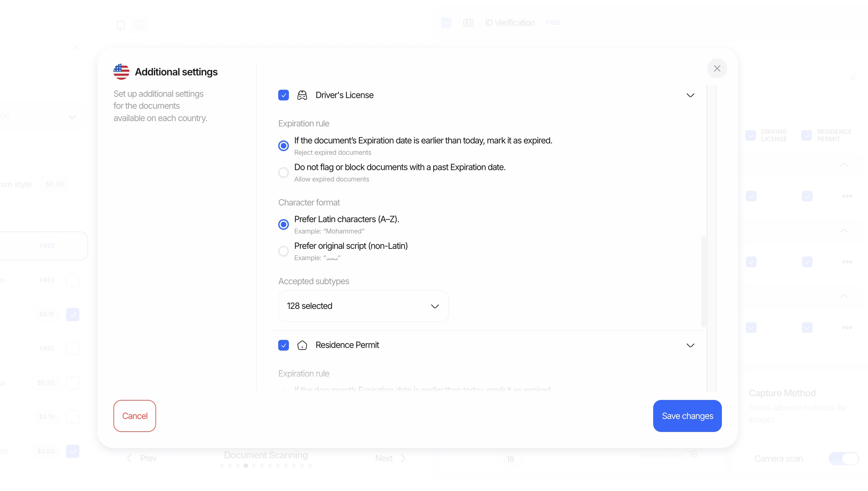This screenshot has width=868, height=491.
Task: Select Prefer Latin characters radio button
Action: point(283,224)
